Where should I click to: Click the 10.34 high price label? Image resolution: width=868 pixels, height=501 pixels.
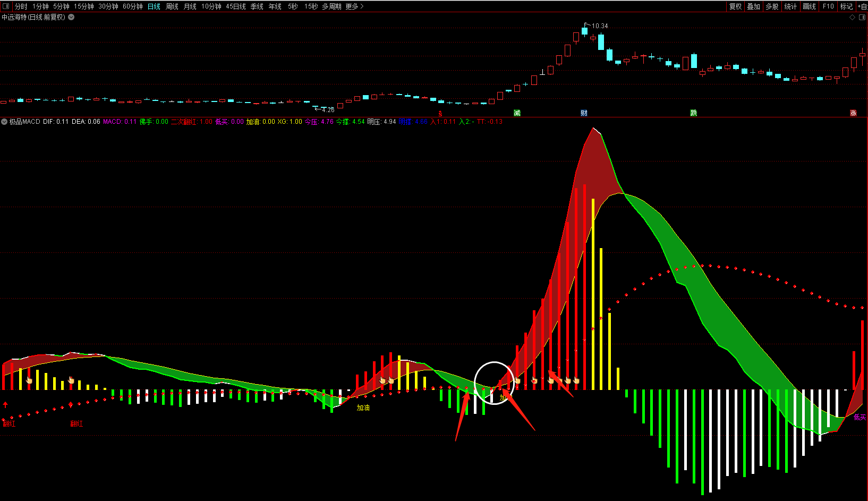pyautogui.click(x=600, y=26)
